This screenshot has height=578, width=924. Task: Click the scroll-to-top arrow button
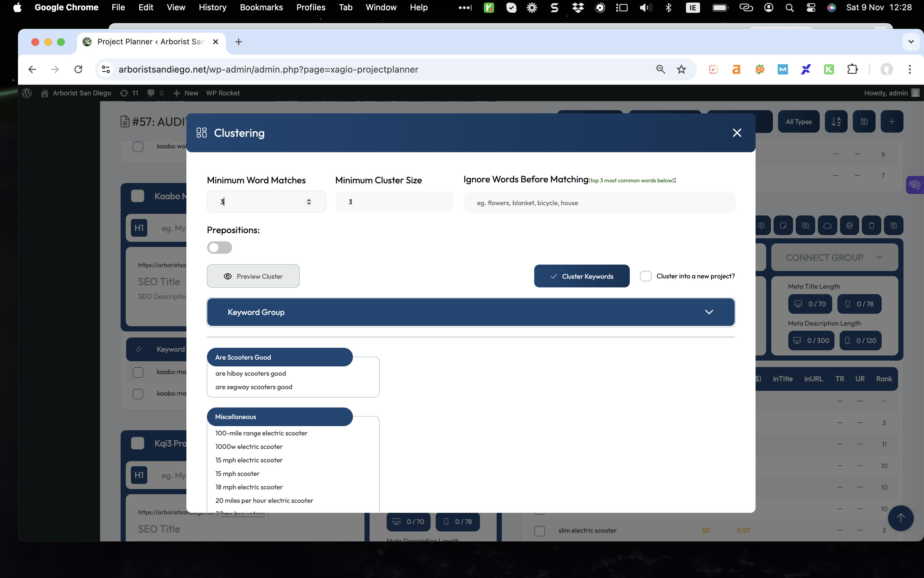pos(901,518)
